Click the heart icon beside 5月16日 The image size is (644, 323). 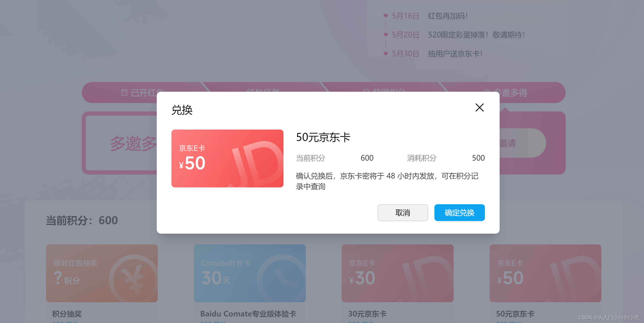(x=386, y=16)
